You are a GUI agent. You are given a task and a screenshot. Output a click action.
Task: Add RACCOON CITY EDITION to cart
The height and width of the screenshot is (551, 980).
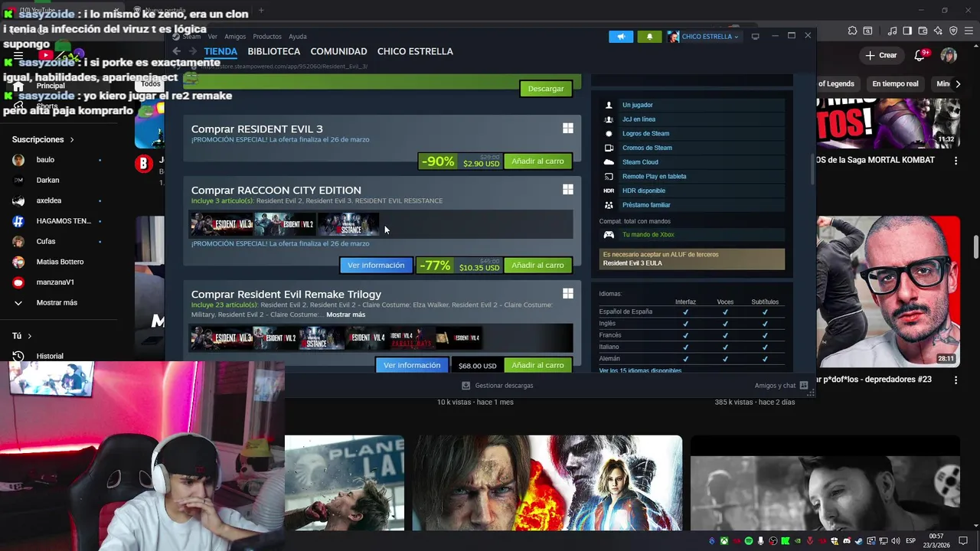[x=537, y=266]
